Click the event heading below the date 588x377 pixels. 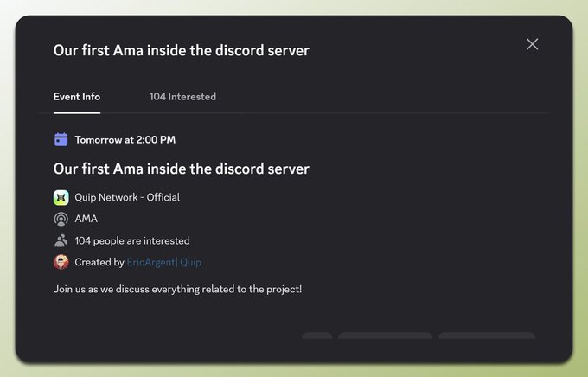(182, 169)
